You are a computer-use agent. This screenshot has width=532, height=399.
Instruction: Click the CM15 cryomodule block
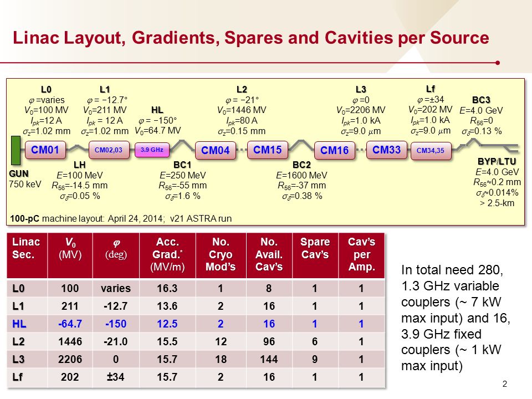[x=268, y=150]
